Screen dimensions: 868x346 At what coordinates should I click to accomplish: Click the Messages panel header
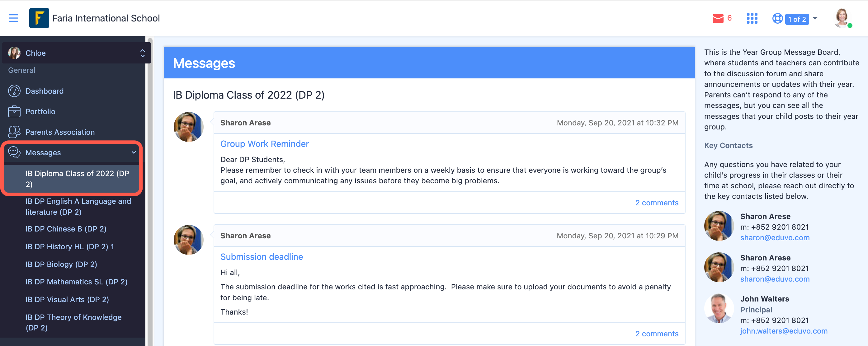(x=429, y=63)
